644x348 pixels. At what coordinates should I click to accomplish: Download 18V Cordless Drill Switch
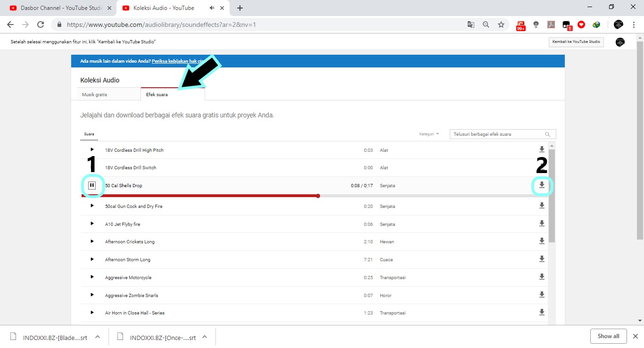(x=542, y=167)
